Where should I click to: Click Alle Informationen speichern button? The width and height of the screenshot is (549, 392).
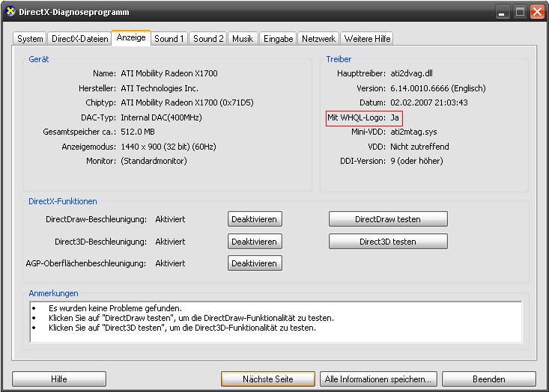[x=378, y=379]
